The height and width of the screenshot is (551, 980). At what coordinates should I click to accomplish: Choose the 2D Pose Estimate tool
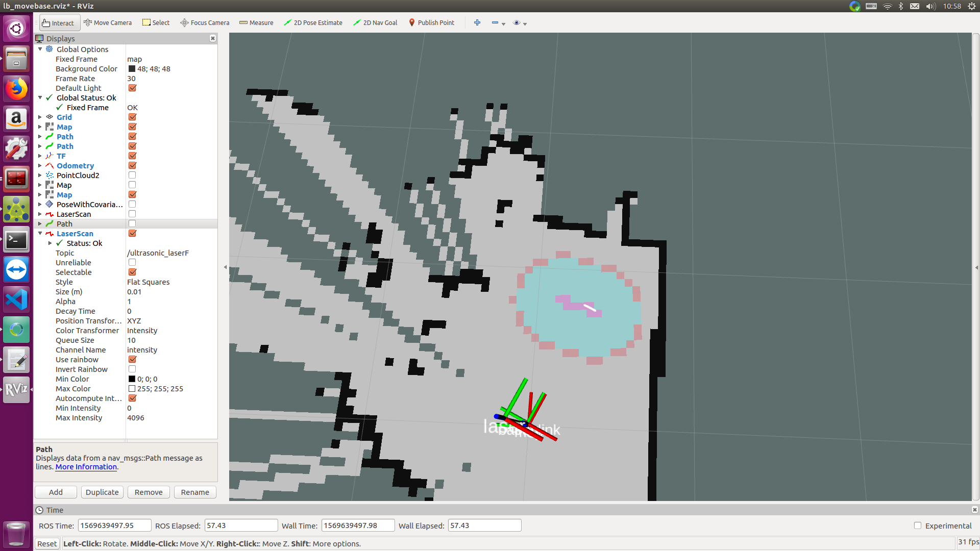coord(313,22)
